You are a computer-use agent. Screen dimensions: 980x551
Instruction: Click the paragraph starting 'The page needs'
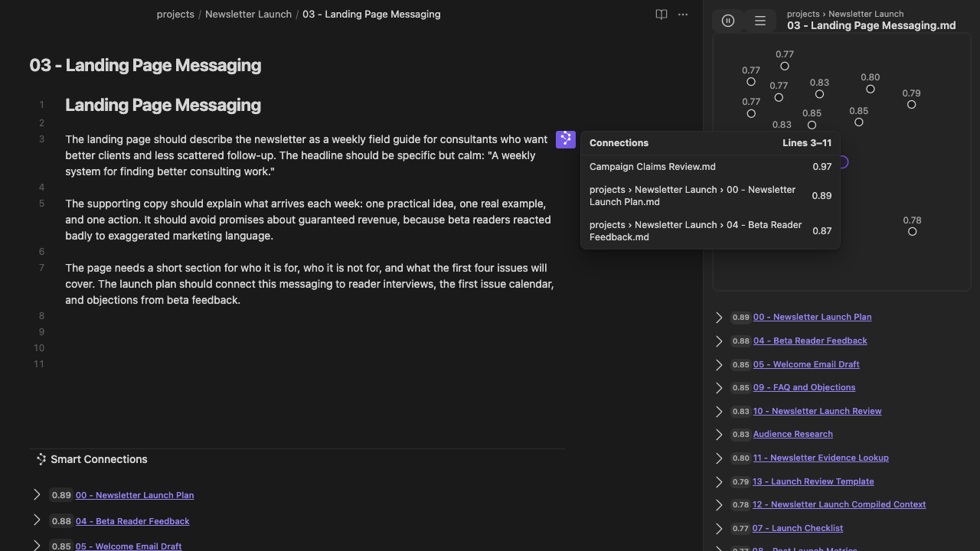pos(309,284)
